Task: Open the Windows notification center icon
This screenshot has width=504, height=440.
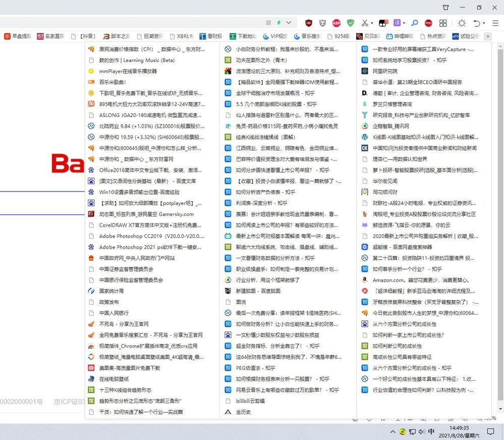Action: pos(490,431)
